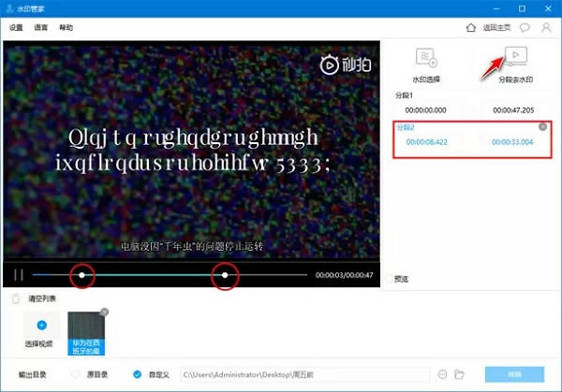Open the 设置 menu
Image resolution: width=562 pixels, height=392 pixels.
16,27
